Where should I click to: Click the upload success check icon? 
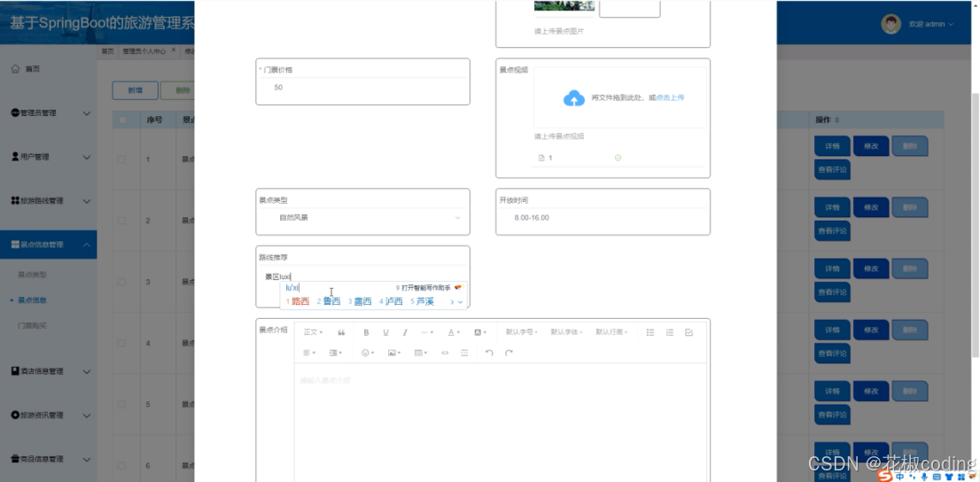[x=618, y=159]
